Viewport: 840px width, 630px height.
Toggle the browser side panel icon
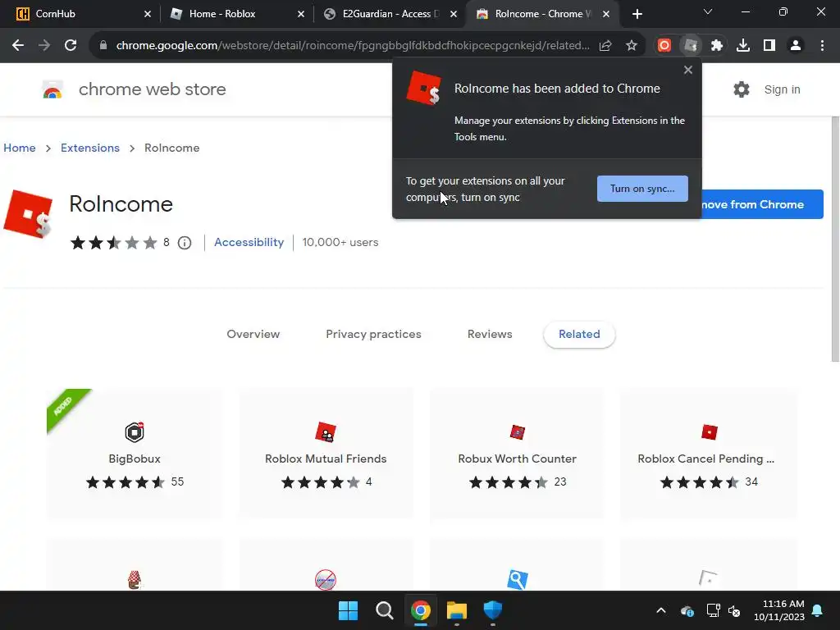pyautogui.click(x=769, y=46)
